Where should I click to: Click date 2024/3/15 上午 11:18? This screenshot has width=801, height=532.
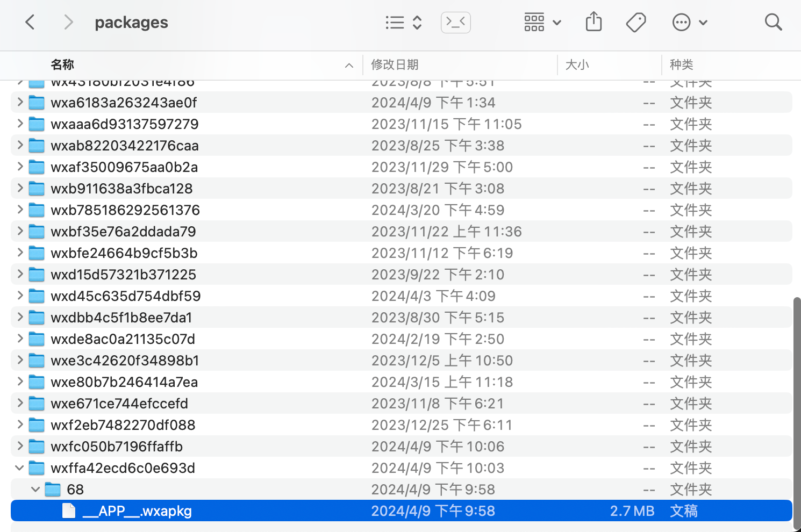442,382
